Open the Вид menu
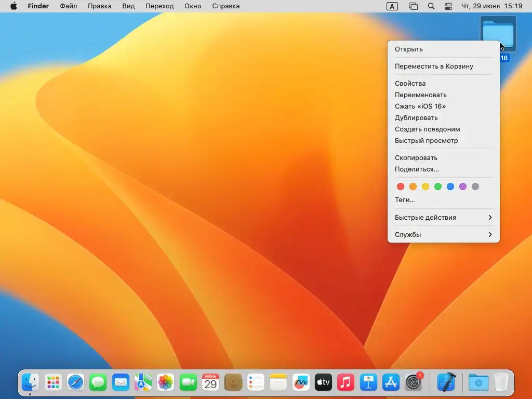This screenshot has height=399, width=532. click(x=129, y=6)
